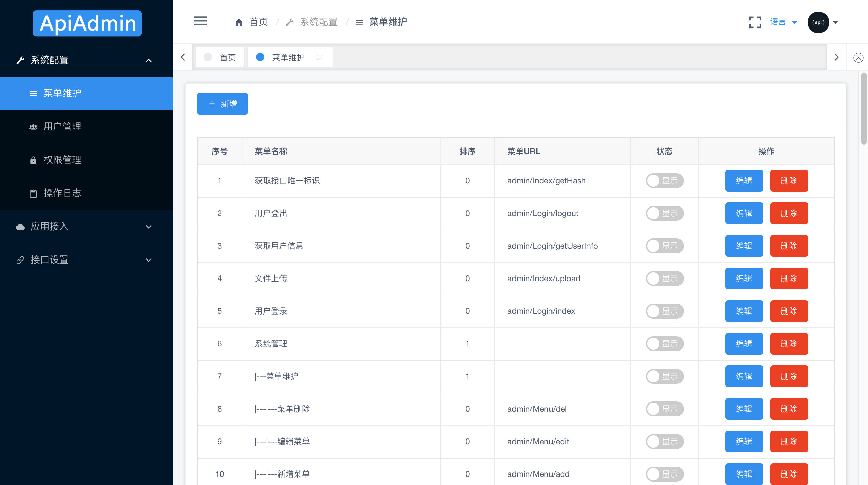Image resolution: width=868 pixels, height=485 pixels.
Task: Click the home icon in breadcrumb
Action: [239, 22]
